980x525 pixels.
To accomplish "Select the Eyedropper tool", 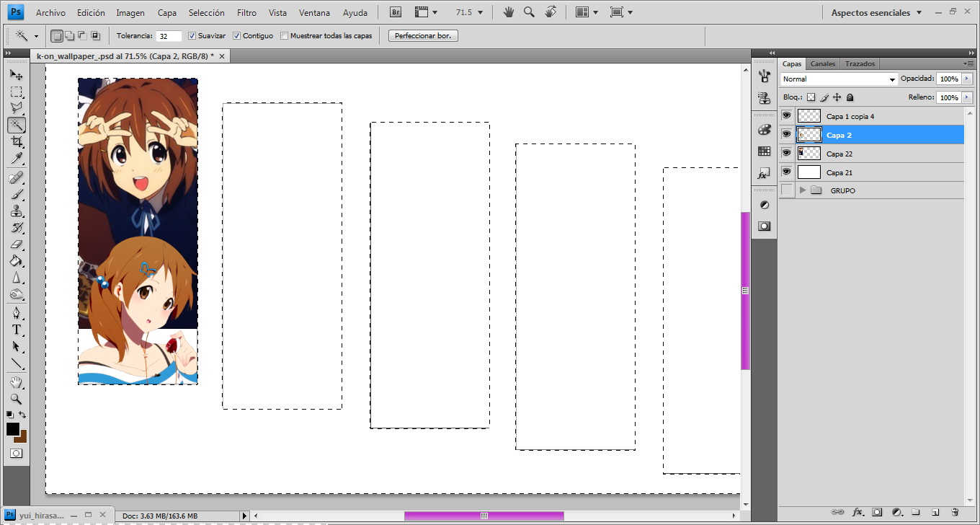I will point(16,159).
